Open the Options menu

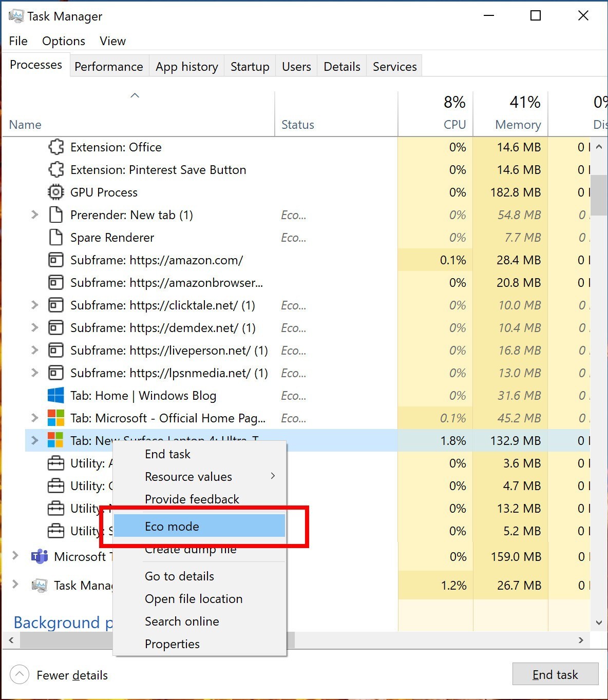click(x=64, y=41)
